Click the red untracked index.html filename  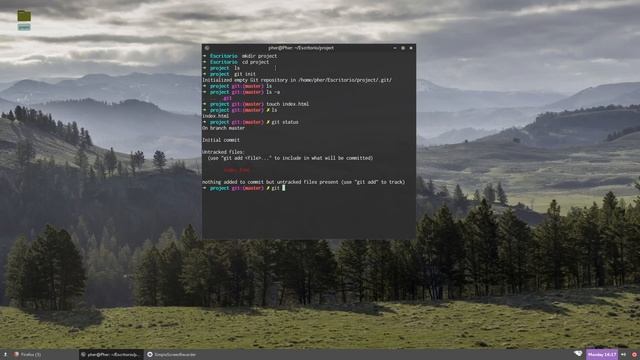click(237, 170)
